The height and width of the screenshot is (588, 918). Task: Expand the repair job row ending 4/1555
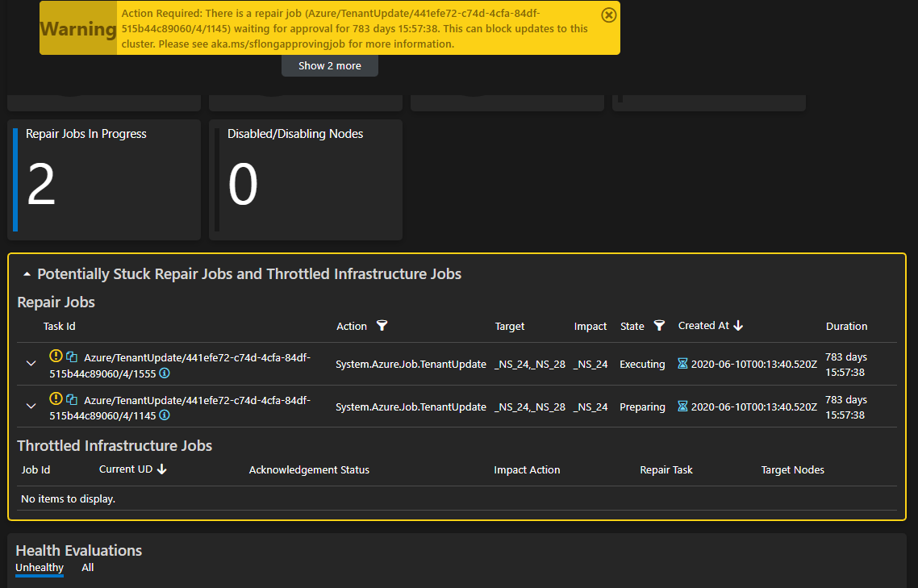[x=31, y=364]
